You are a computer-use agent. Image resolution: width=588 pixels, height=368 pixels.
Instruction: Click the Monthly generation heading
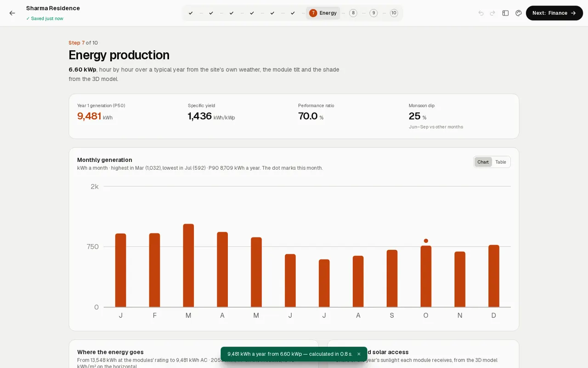tap(105, 160)
